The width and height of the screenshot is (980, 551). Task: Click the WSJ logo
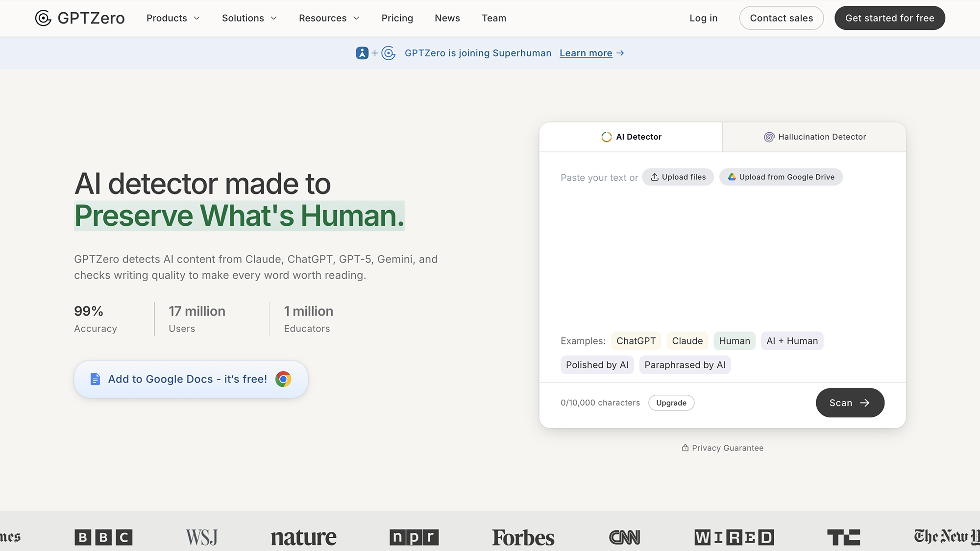click(x=201, y=537)
